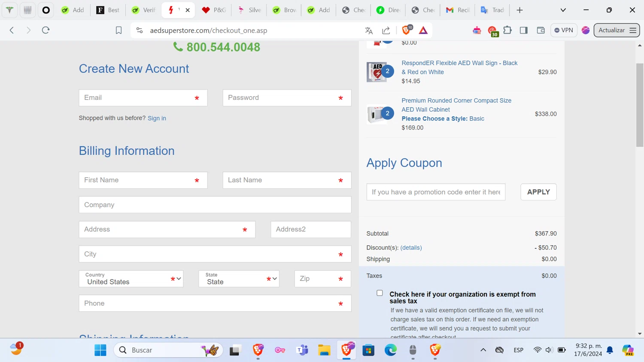Click the Company field
The width and height of the screenshot is (644, 362).
[215, 205]
